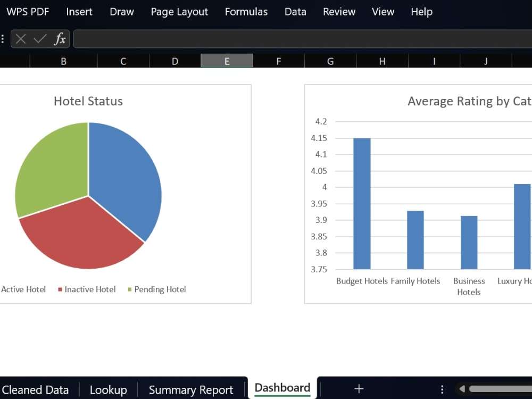This screenshot has width=532, height=399.
Task: Click the Luxury Hotels bar
Action: (x=523, y=227)
